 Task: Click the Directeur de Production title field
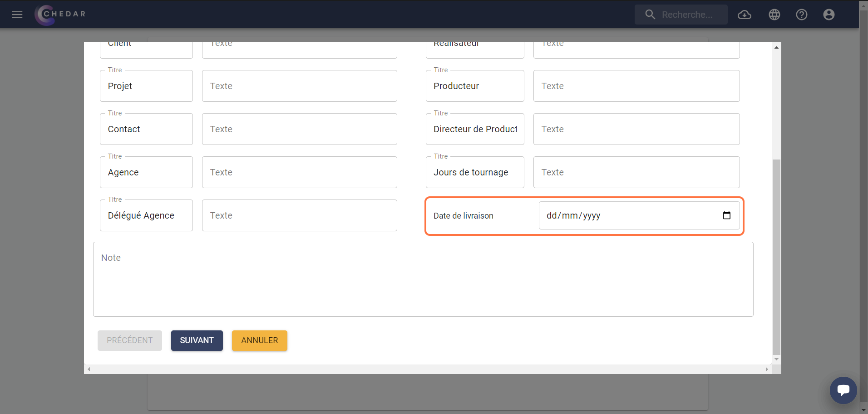475,129
